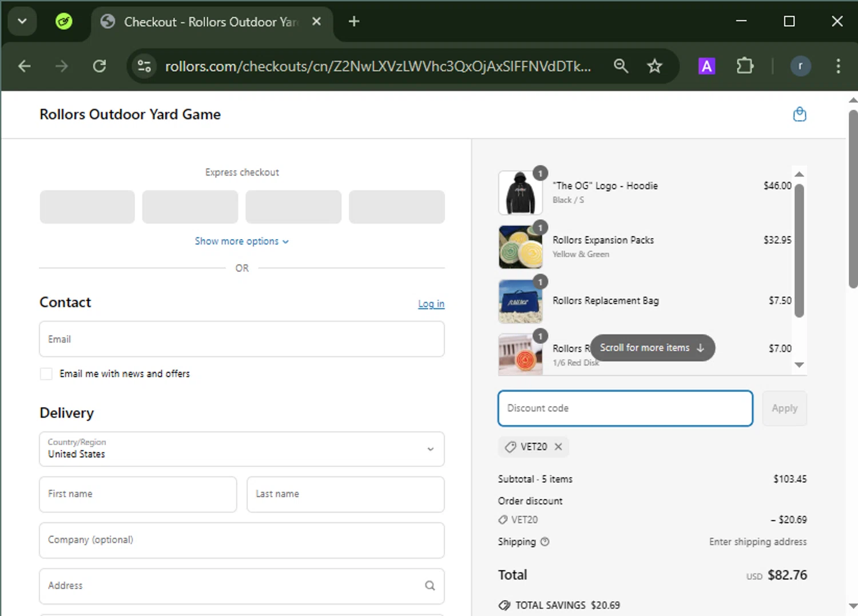This screenshot has height=616, width=858.
Task: Open the purple A extension
Action: point(707,66)
